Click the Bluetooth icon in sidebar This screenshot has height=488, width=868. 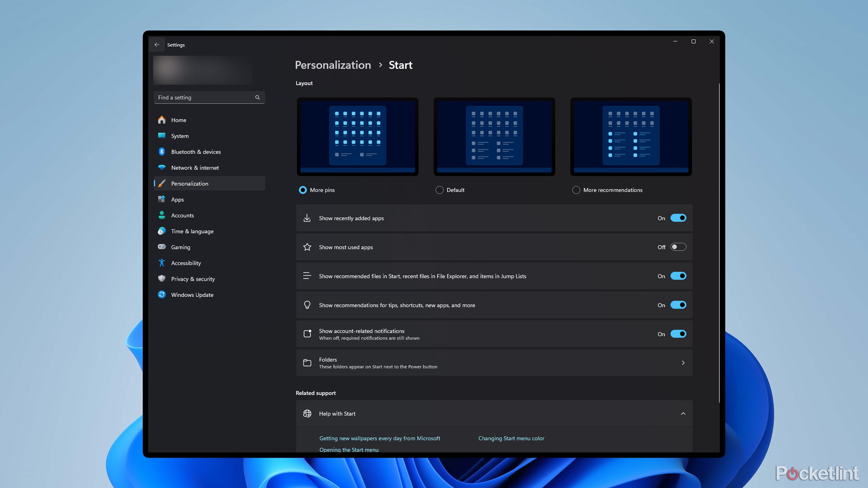162,151
